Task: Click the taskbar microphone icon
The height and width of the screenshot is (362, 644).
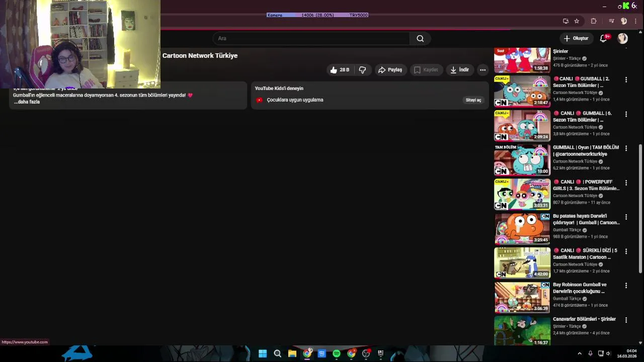Action: tap(590, 353)
